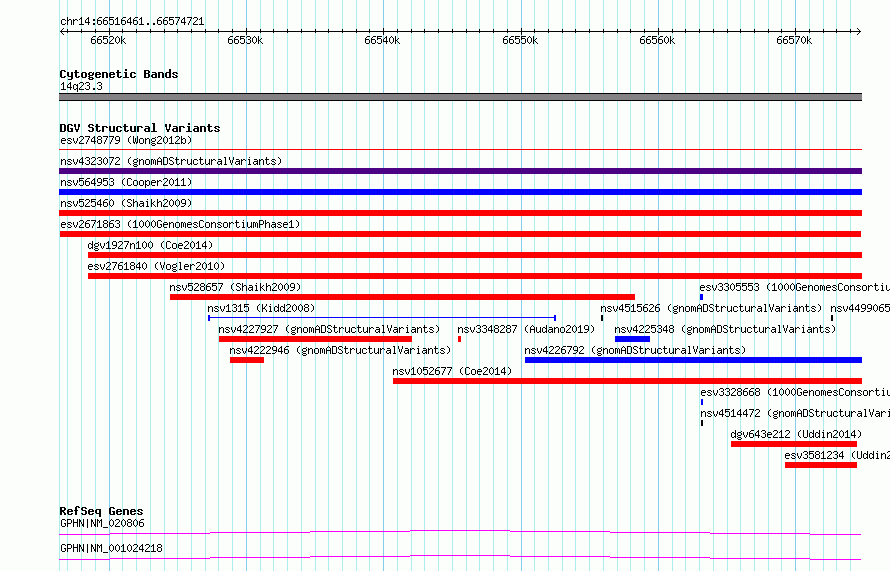Image resolution: width=890 pixels, height=571 pixels.
Task: Click the esv2748779 (Wong2012b) variant label
Action: 126,140
